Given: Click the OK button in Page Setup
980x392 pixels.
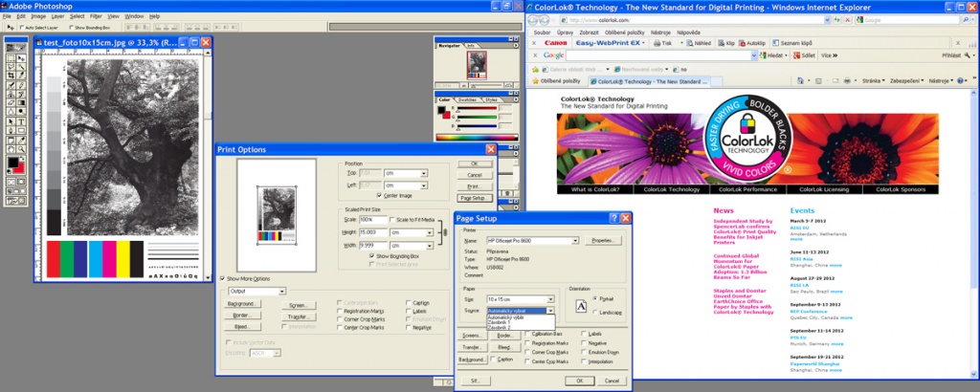Looking at the screenshot, I should coord(579,381).
